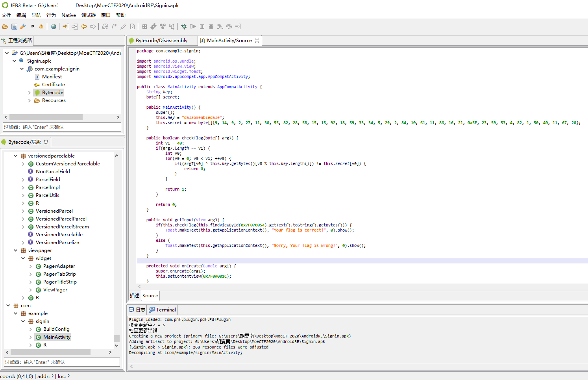Image resolution: width=588 pixels, height=380 pixels.
Task: Click the yellow back arrow navigation icon
Action: click(84, 27)
